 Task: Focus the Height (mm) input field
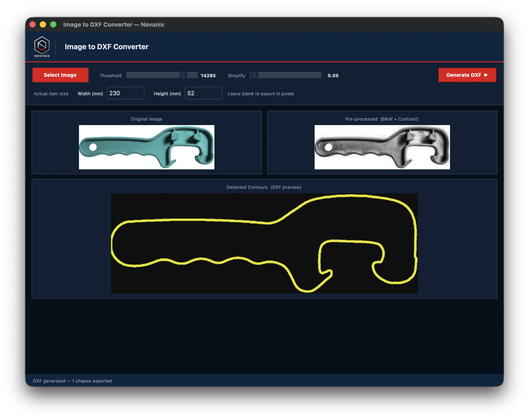[203, 93]
